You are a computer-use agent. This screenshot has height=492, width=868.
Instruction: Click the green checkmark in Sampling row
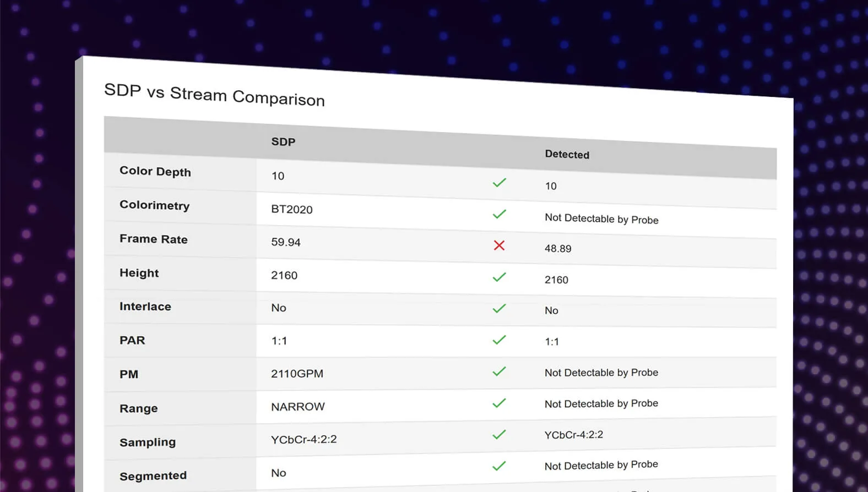click(499, 435)
